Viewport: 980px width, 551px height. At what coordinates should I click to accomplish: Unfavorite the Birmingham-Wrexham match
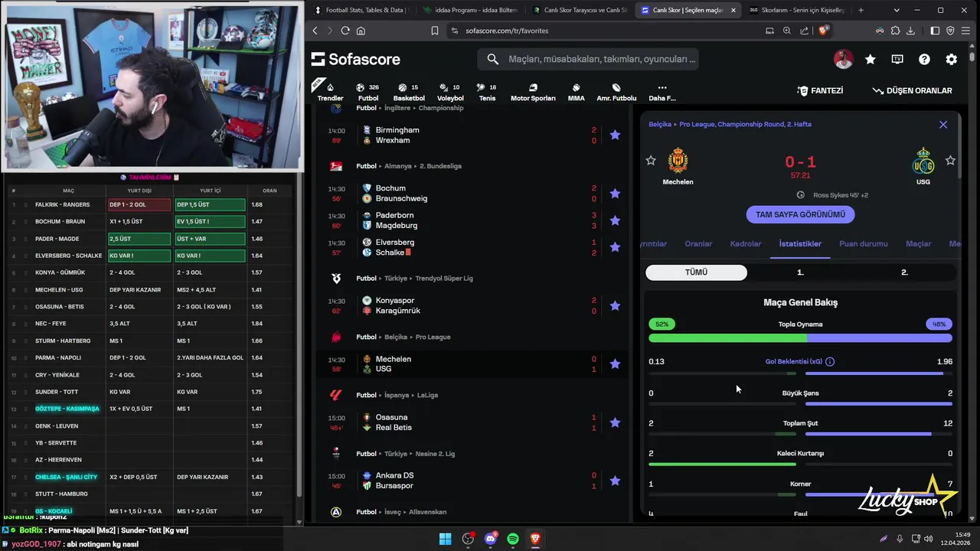(x=615, y=135)
